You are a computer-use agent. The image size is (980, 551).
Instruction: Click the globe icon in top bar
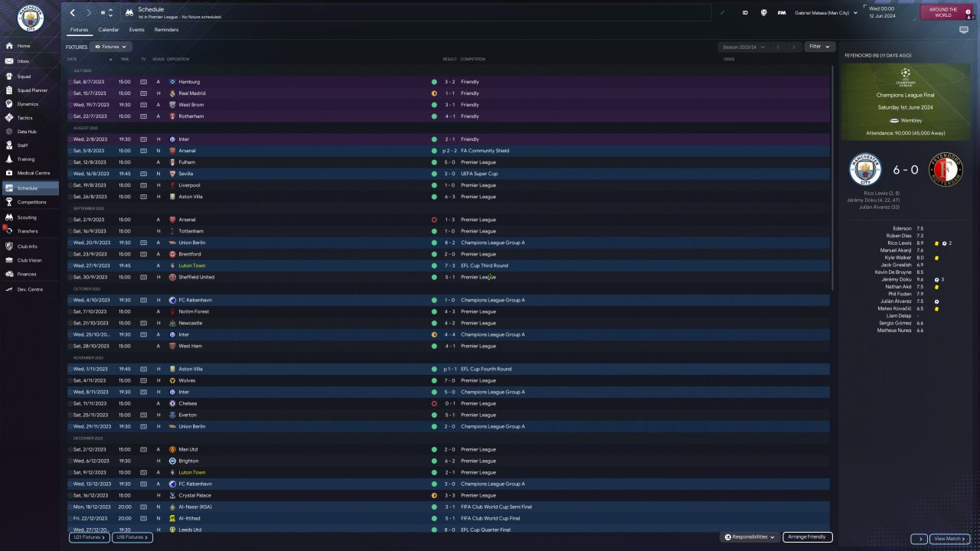pyautogui.click(x=763, y=12)
